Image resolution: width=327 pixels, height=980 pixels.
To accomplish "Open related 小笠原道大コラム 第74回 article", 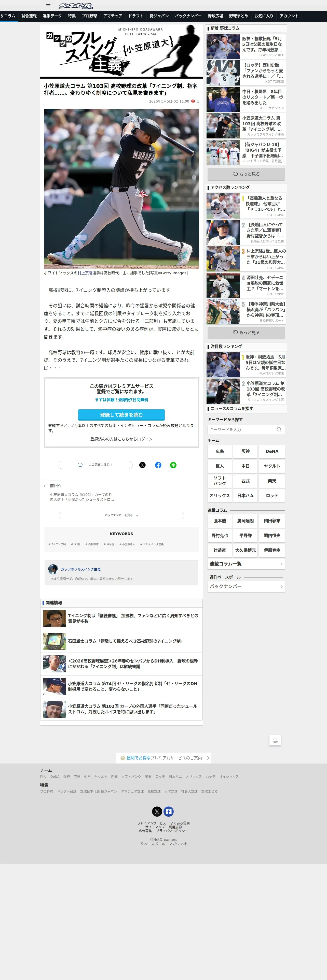I will [x=121, y=687].
